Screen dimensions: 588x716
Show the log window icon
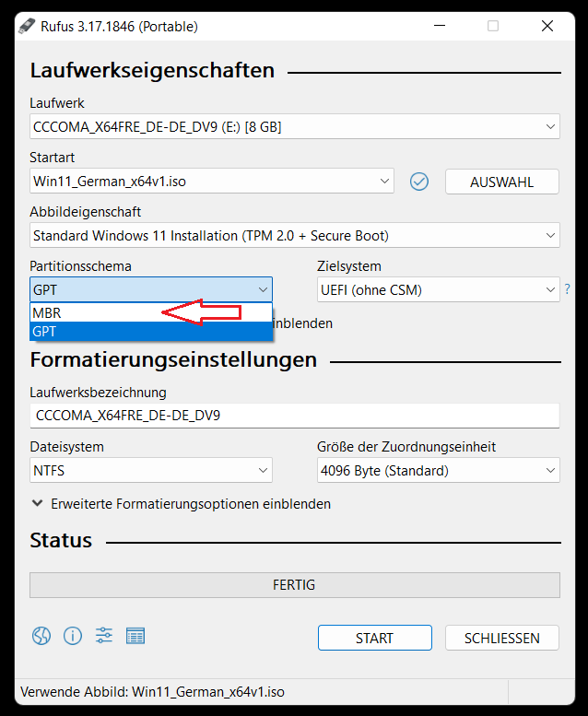point(135,636)
